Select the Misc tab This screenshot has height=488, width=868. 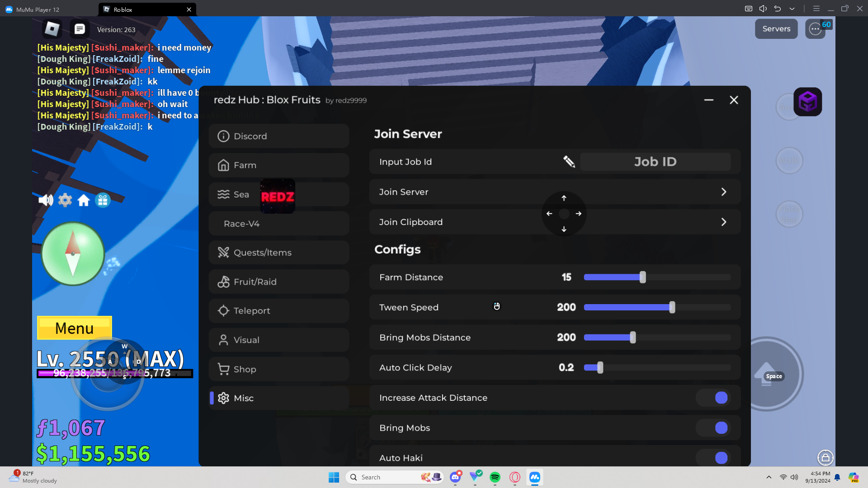[x=279, y=398]
